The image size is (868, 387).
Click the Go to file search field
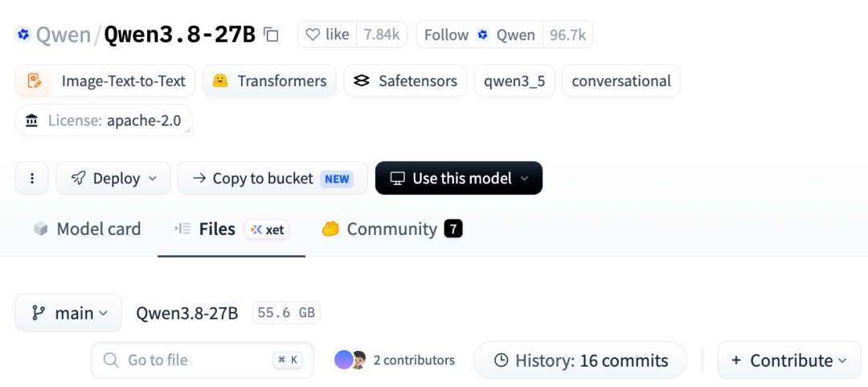(x=203, y=360)
